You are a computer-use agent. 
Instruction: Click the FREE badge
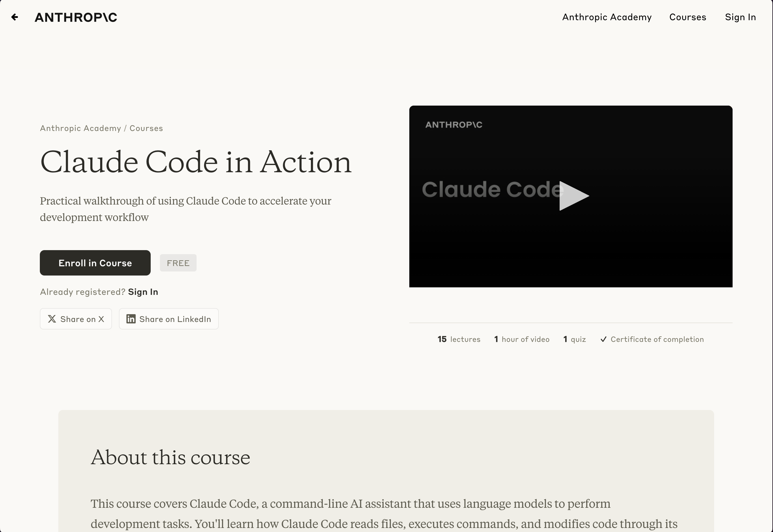click(178, 263)
